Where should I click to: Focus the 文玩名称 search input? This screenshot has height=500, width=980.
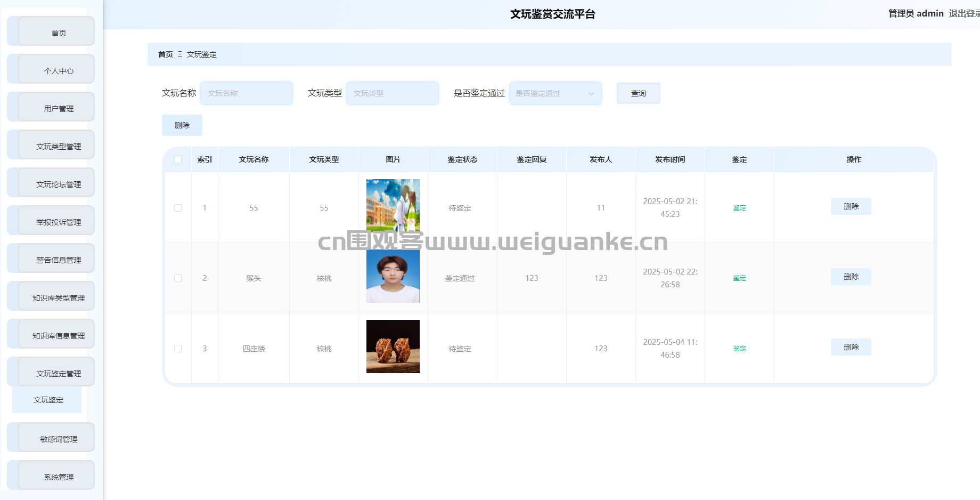click(247, 93)
